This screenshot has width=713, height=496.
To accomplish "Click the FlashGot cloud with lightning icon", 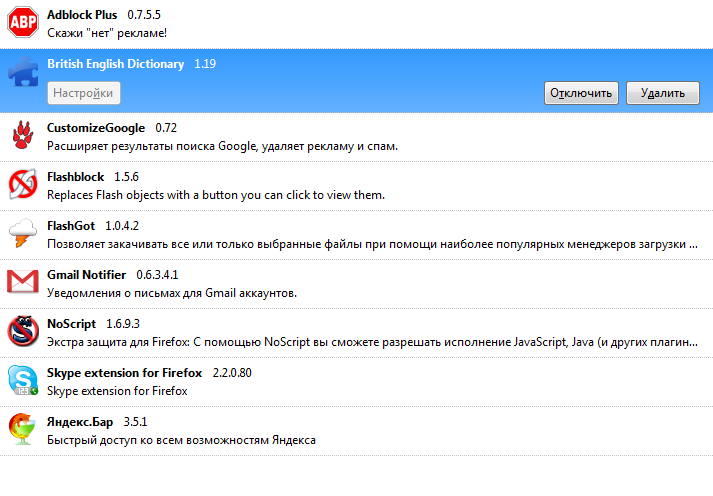I will (x=23, y=233).
